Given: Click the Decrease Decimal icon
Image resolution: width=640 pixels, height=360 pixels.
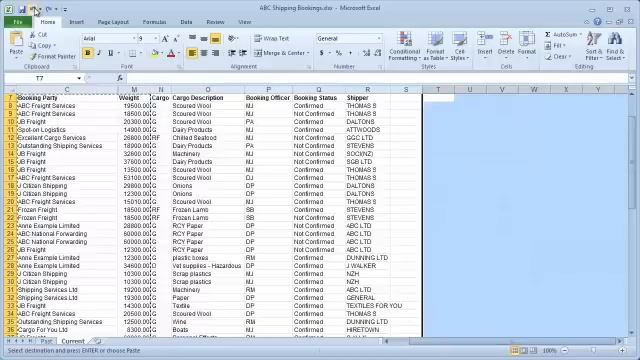Looking at the screenshot, I should click(378, 53).
